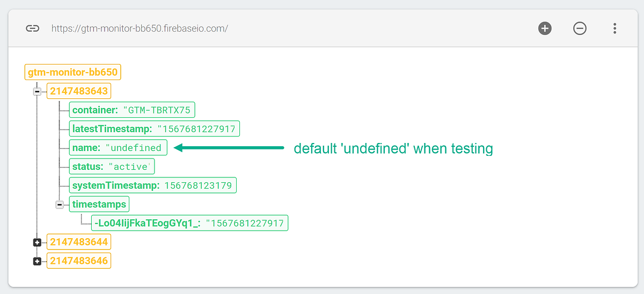Collapse the timestamps node
The image size is (644, 294).
[60, 204]
